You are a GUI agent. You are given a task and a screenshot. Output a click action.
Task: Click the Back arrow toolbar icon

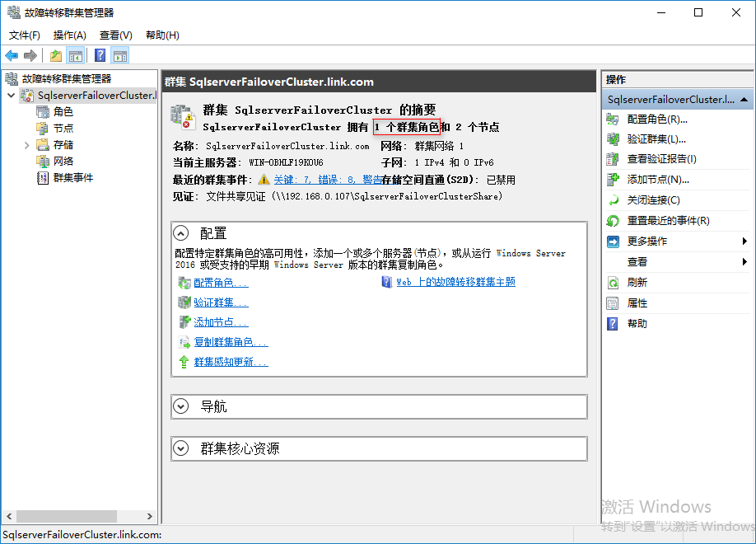coord(12,56)
